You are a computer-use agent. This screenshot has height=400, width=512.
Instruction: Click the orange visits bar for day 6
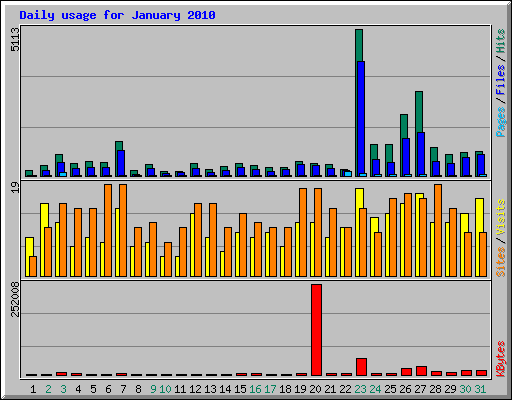(108, 230)
